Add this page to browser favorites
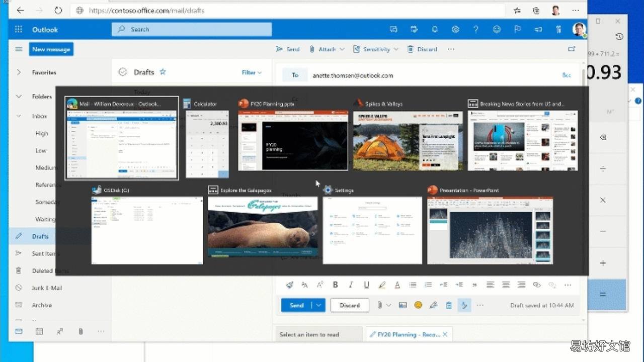644x362 pixels. (517, 10)
